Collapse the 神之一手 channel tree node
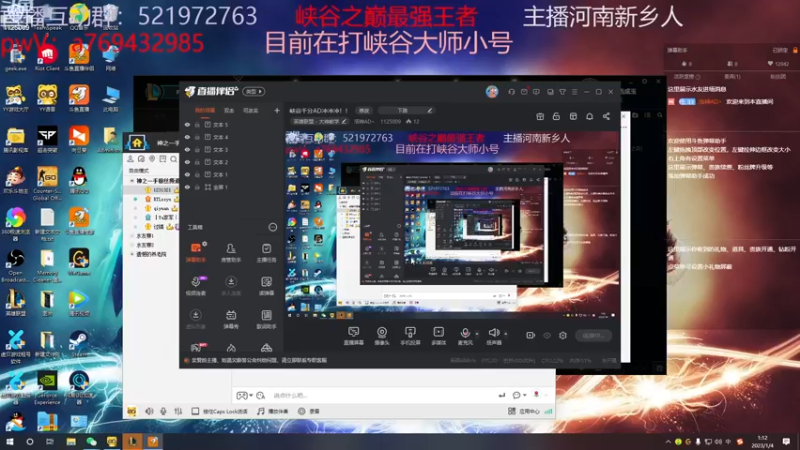The image size is (800, 450). [x=132, y=181]
